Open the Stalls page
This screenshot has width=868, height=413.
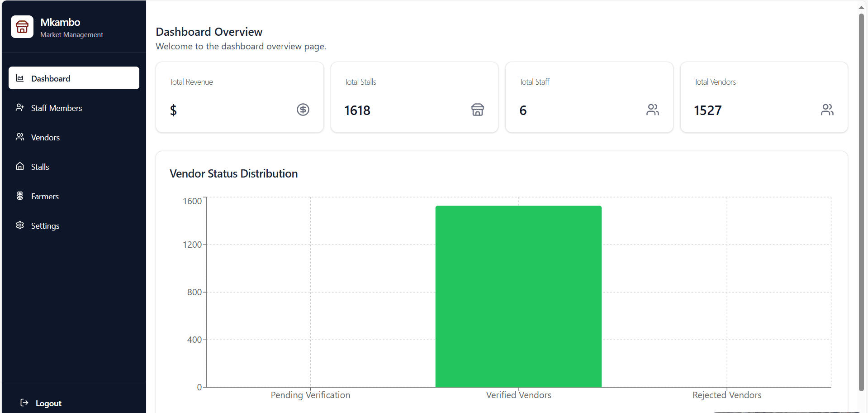click(40, 167)
